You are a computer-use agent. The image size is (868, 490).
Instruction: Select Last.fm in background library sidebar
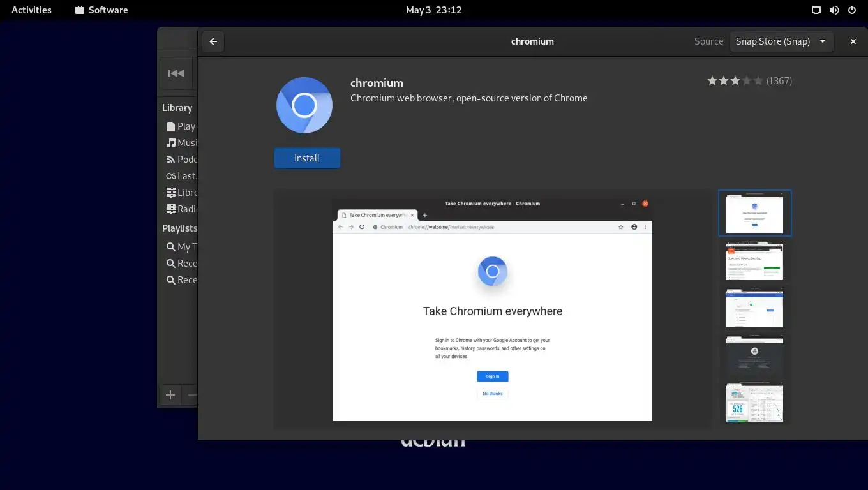point(181,176)
